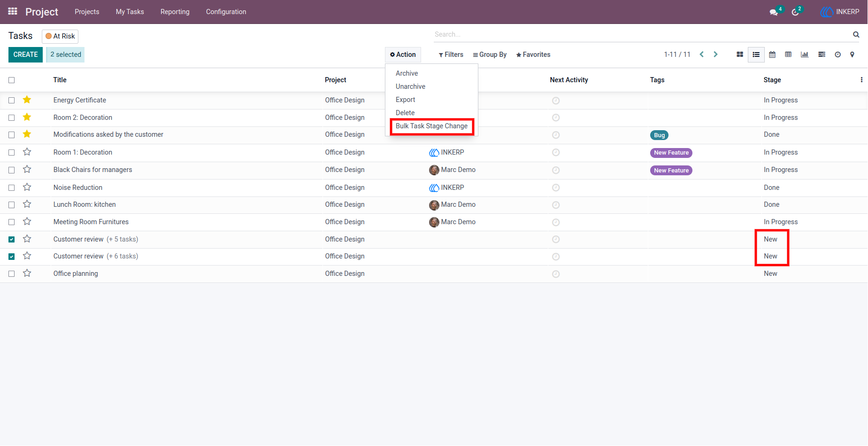Select the Black Chairs for managers checkbox
The height and width of the screenshot is (446, 868).
(x=12, y=170)
